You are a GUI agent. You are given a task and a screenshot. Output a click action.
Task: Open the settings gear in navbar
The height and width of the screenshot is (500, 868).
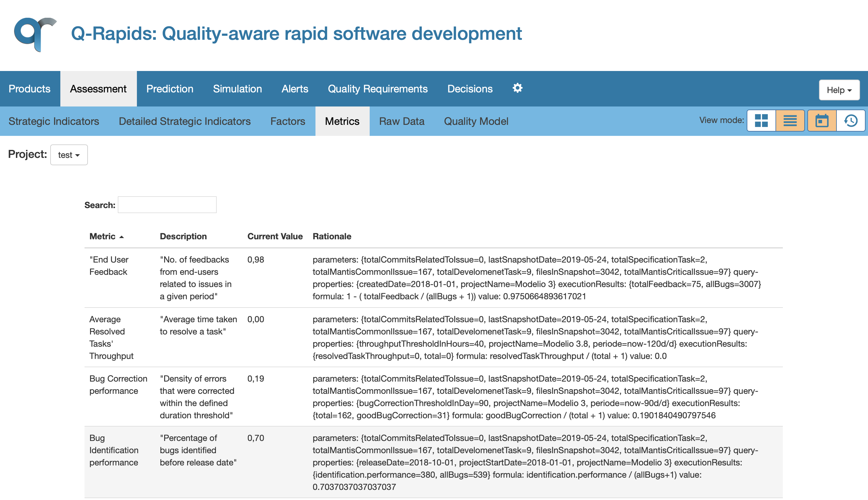click(x=517, y=88)
